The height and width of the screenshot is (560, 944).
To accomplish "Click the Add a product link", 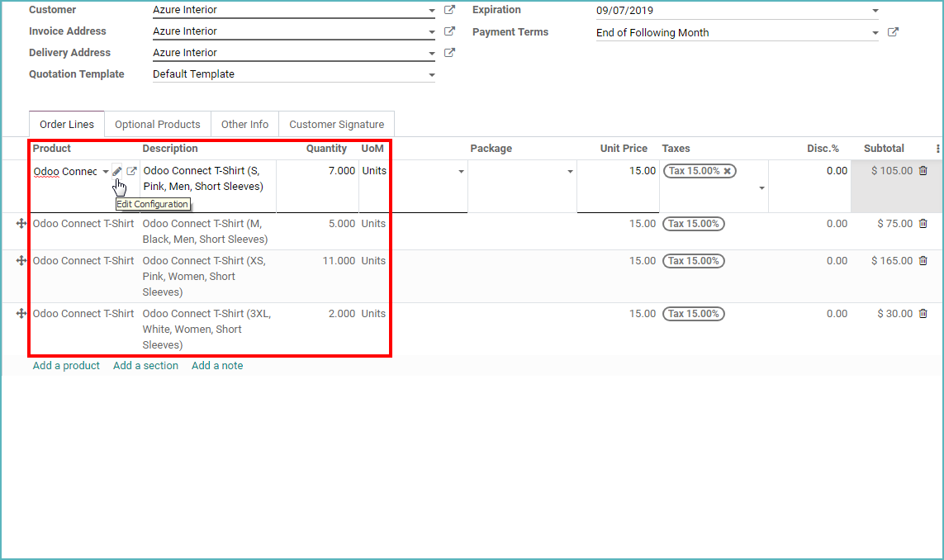I will click(x=65, y=365).
